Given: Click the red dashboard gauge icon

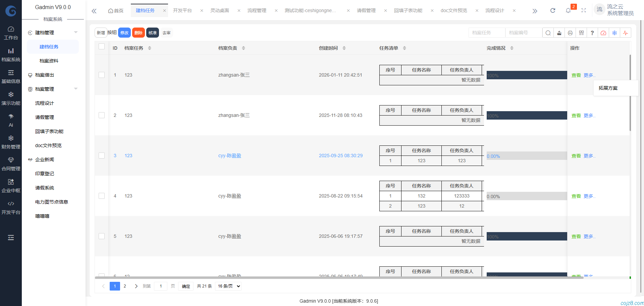Looking at the screenshot, I should (603, 33).
